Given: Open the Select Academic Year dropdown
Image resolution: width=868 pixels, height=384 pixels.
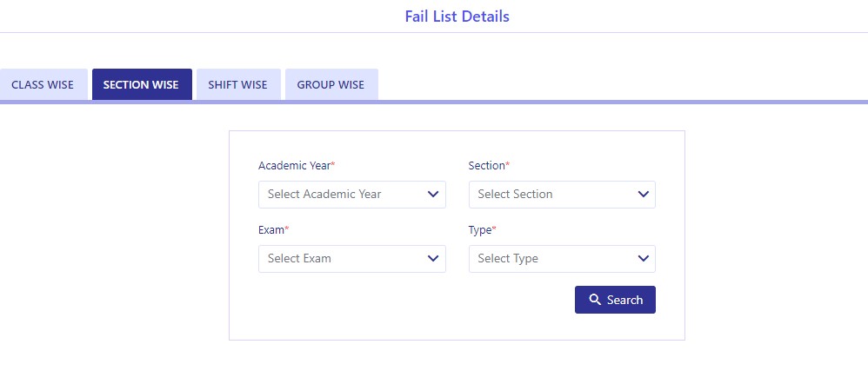Looking at the screenshot, I should pyautogui.click(x=351, y=195).
